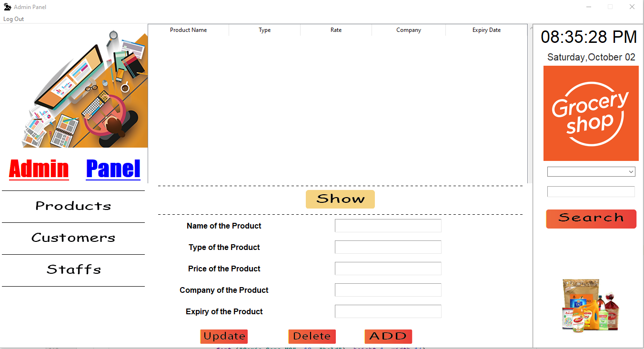Click the Company of the Product label
The image size is (644, 349).
tap(224, 290)
